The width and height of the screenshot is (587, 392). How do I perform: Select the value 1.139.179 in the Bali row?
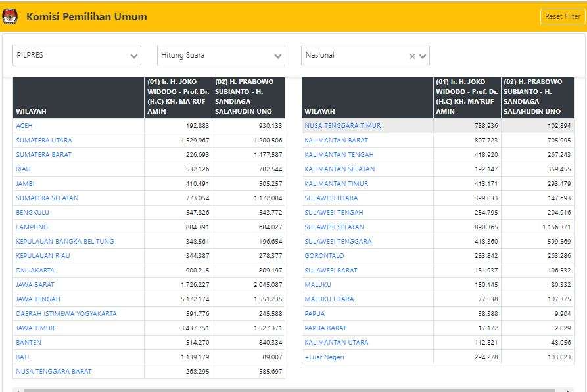point(195,357)
